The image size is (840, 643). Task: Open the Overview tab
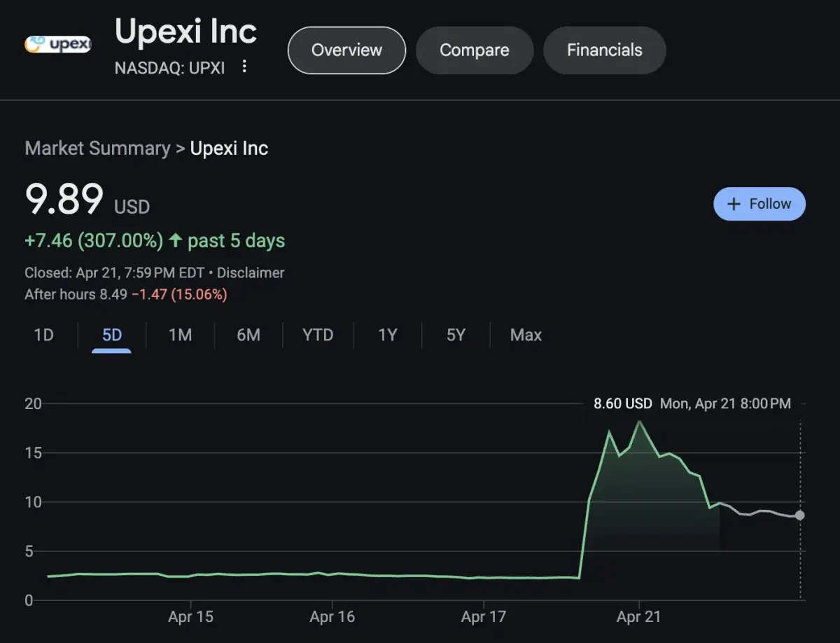tap(346, 50)
